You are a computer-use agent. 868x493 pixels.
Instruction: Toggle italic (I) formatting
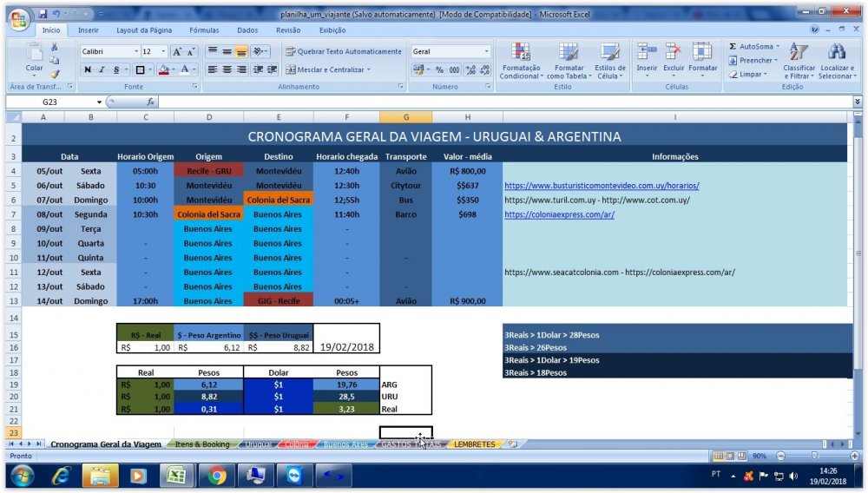click(102, 69)
